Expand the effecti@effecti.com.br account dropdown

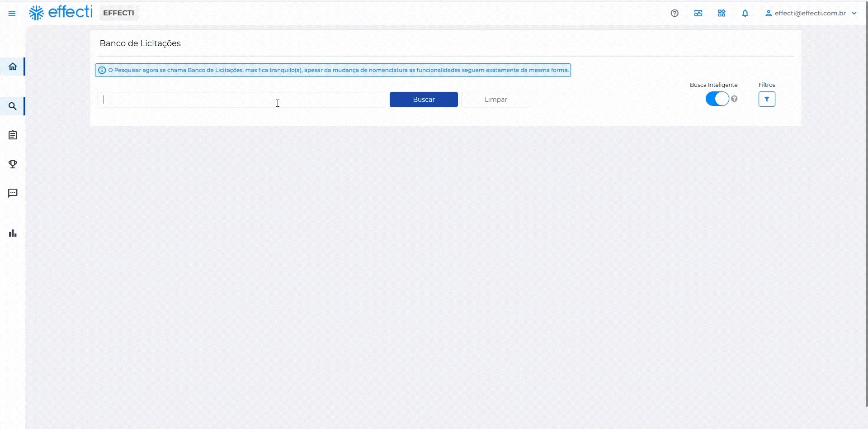coord(811,13)
